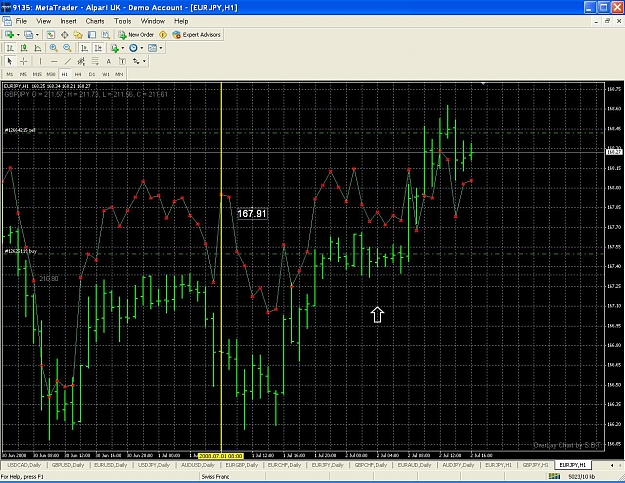Expand the Profiles dropdown arrow
625x483 pixels.
37,35
